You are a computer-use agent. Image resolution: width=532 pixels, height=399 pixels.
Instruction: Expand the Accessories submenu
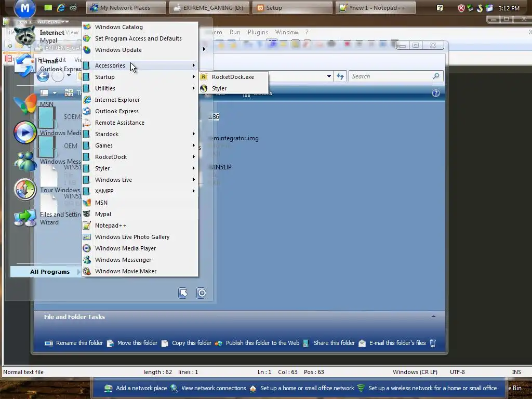(x=140, y=65)
